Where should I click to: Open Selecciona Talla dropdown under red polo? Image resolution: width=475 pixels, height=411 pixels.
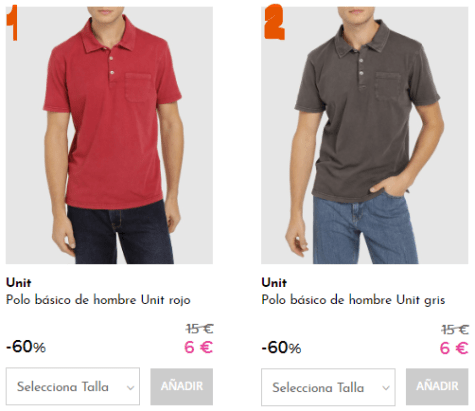tap(73, 386)
